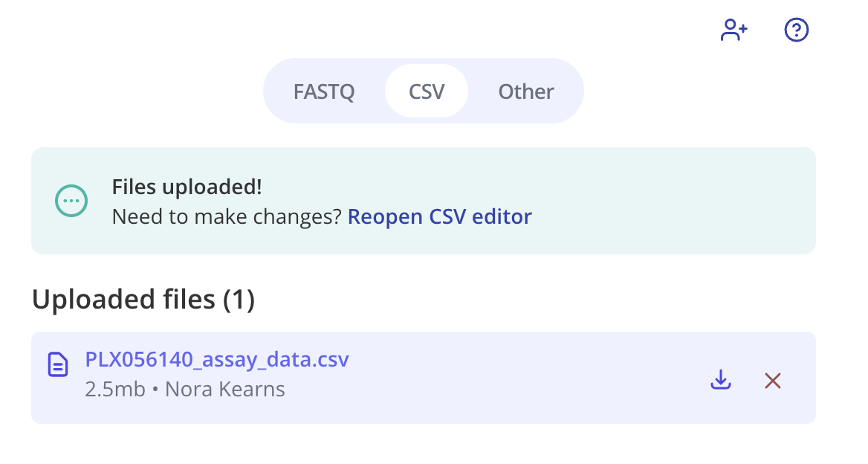Click the invite user icon
This screenshot has height=464, width=868.
(x=733, y=30)
